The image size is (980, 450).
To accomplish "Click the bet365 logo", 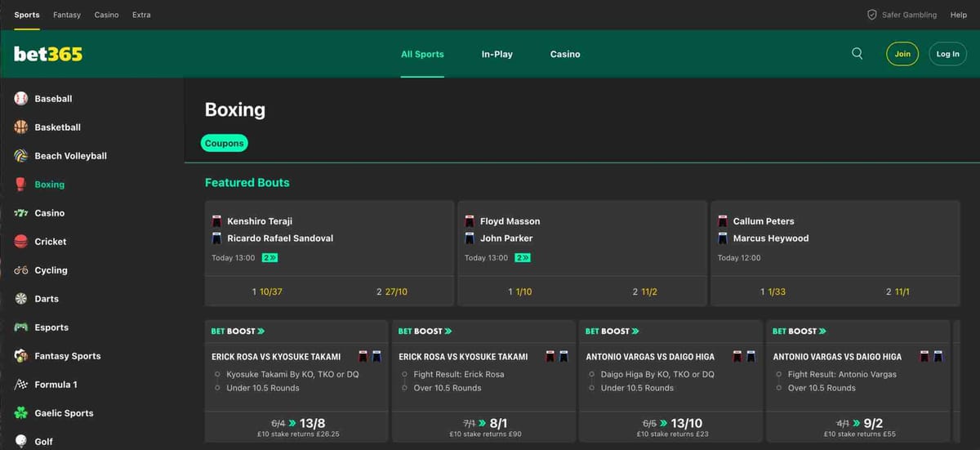I will pyautogui.click(x=48, y=54).
